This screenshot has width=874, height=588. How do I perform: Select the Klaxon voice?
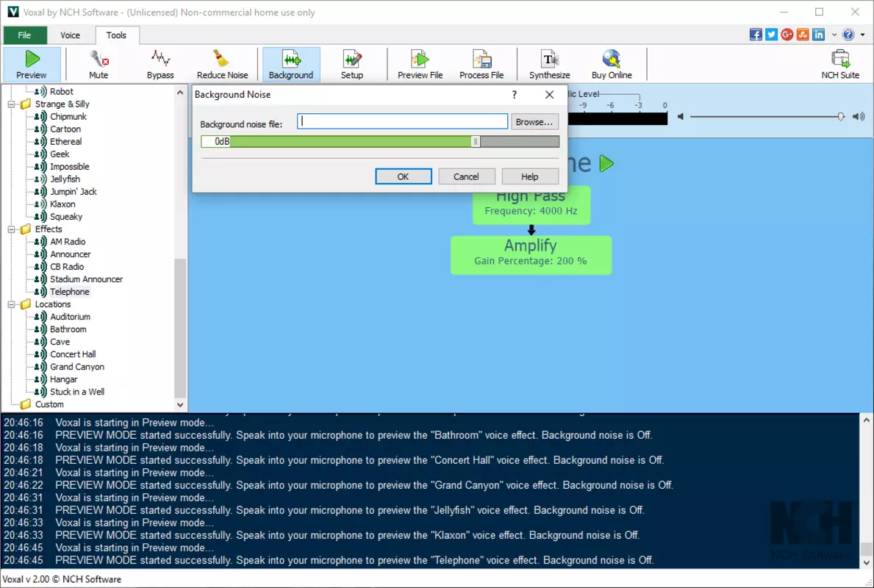(62, 204)
